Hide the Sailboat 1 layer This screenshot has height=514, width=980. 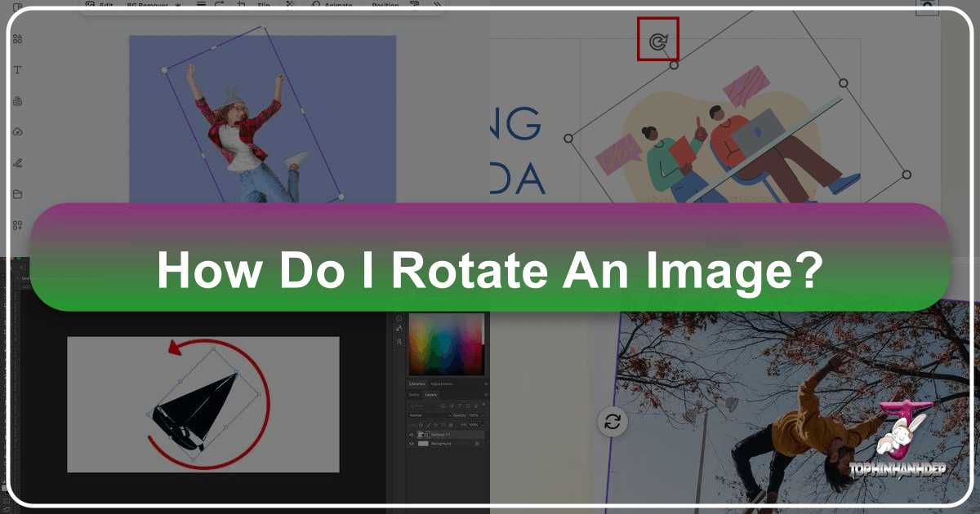click(411, 435)
